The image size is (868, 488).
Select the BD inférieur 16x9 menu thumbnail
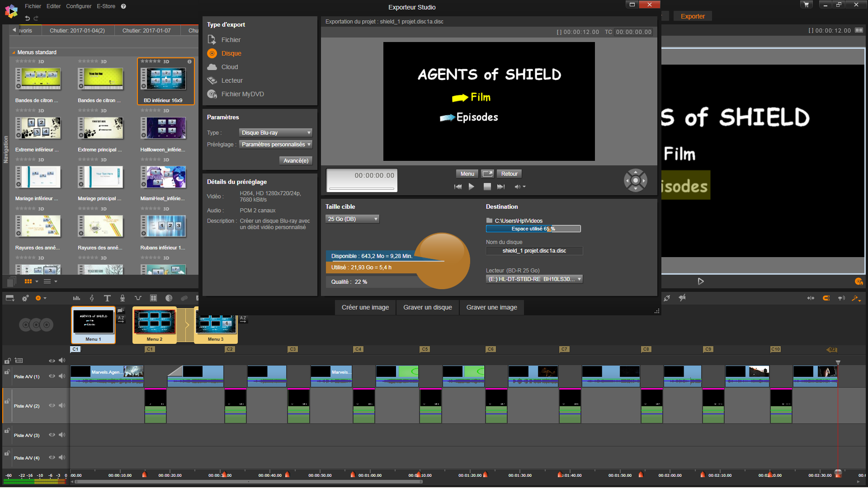(x=166, y=81)
